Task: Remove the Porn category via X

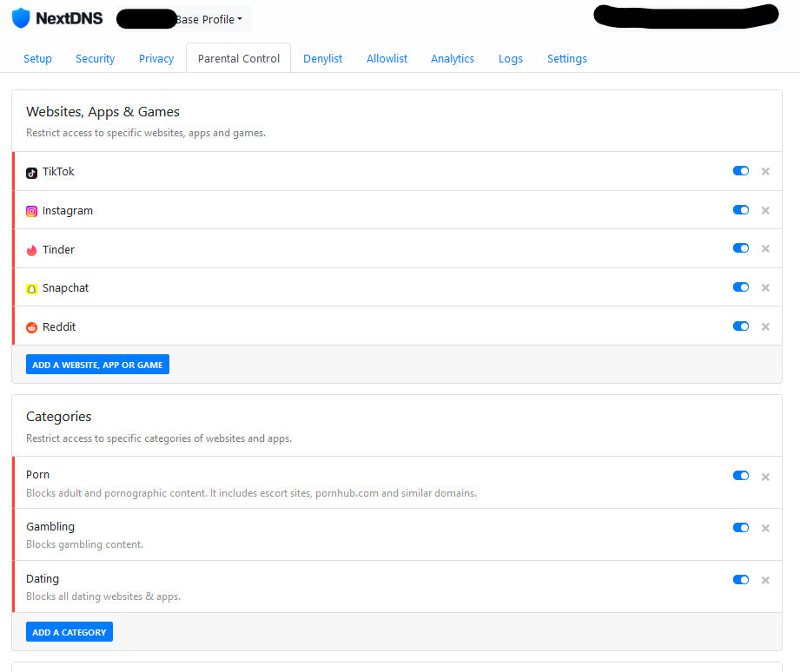Action: pos(765,477)
